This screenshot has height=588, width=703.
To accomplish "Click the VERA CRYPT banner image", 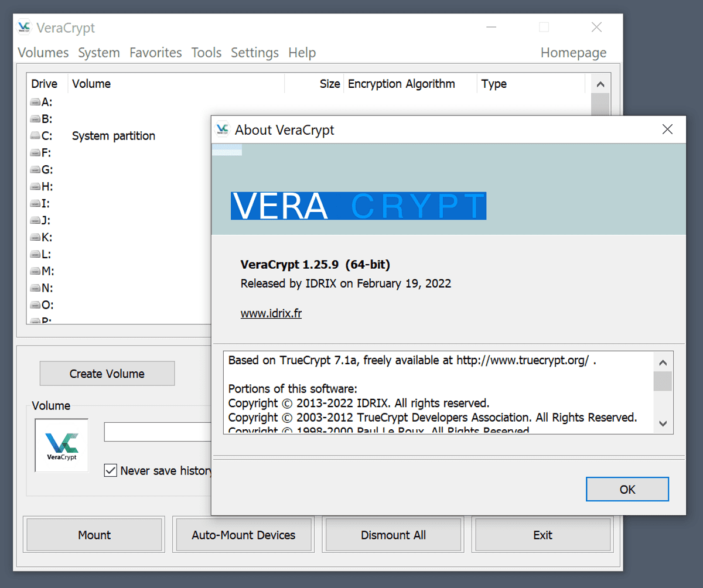I will pyautogui.click(x=358, y=206).
